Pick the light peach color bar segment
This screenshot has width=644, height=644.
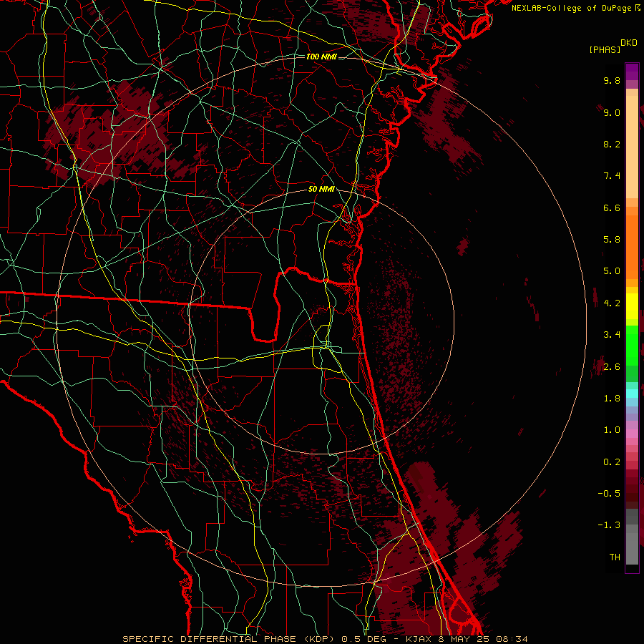[632, 147]
